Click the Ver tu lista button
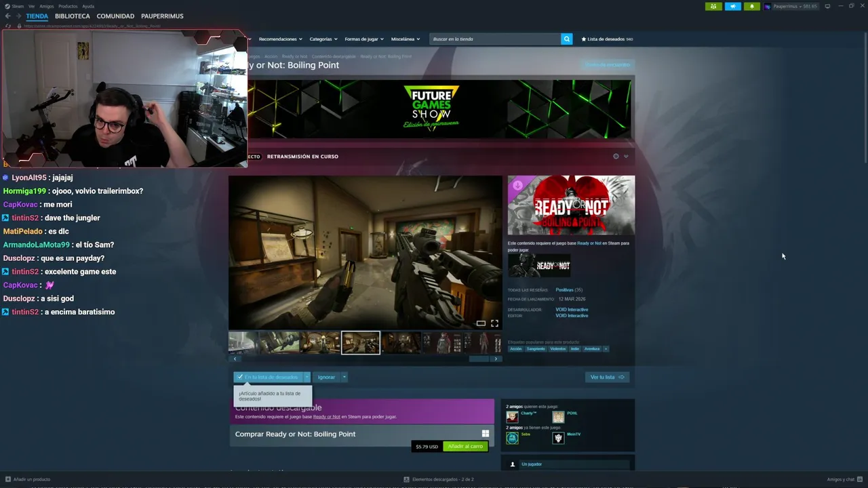Screen dimensions: 868x488 pyautogui.click(x=607, y=377)
